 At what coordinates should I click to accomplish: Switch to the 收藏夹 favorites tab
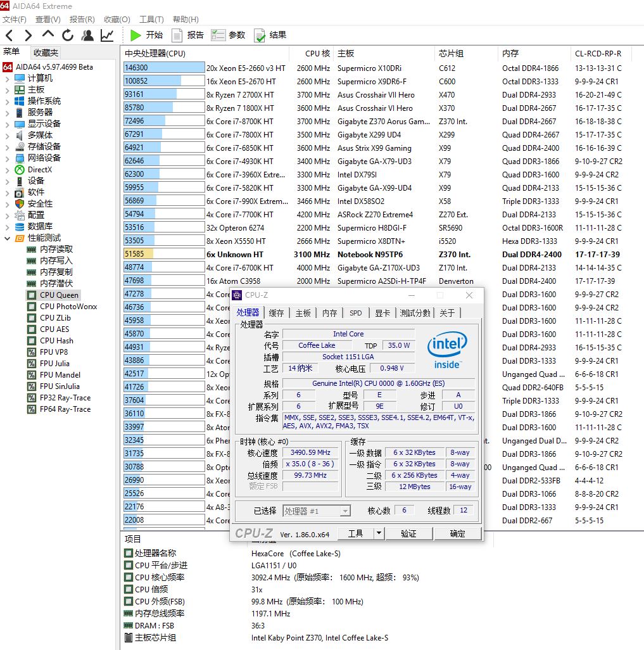(46, 53)
